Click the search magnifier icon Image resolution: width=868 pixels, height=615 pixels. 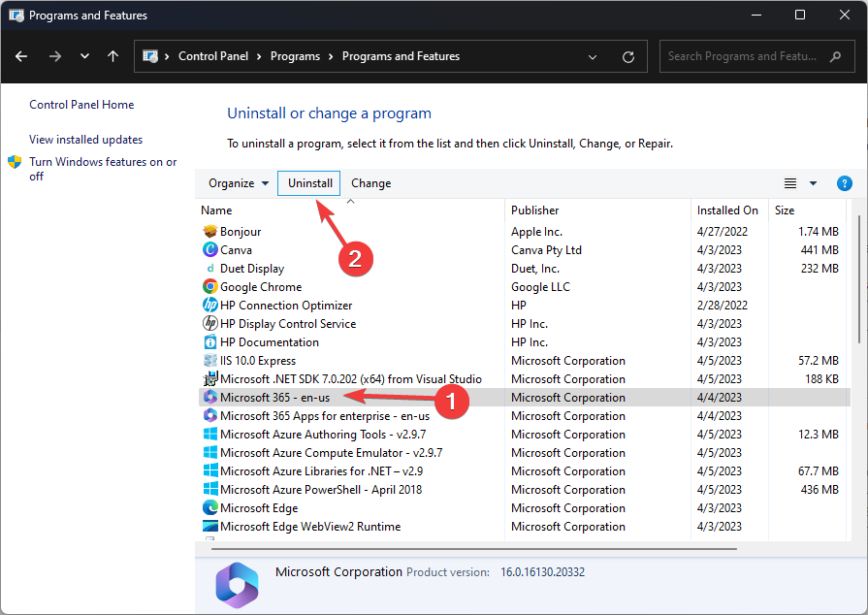(835, 56)
